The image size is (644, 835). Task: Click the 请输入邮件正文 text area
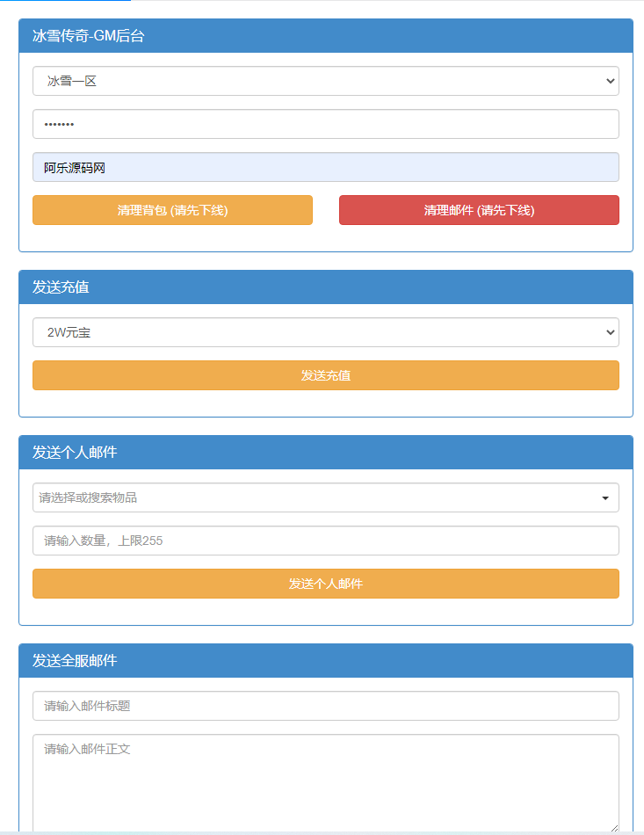tap(326, 783)
